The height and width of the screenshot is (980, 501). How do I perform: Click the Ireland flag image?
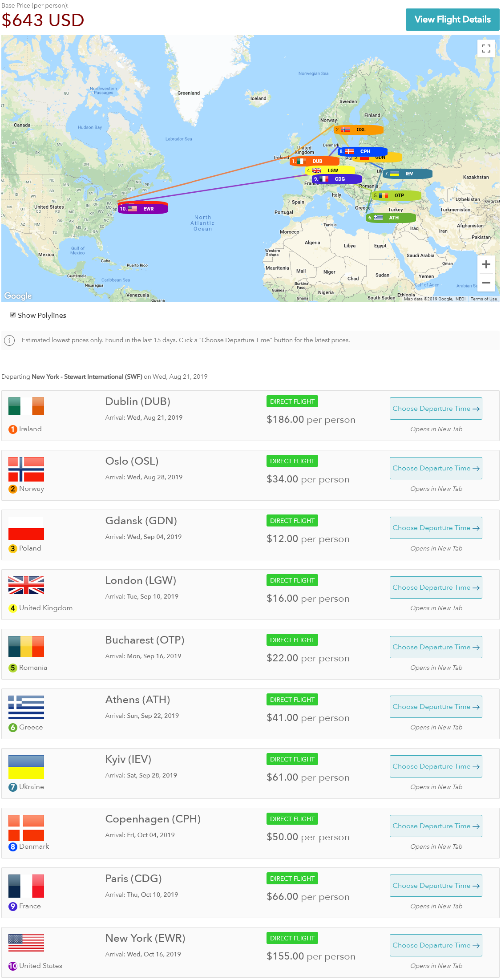[26, 406]
